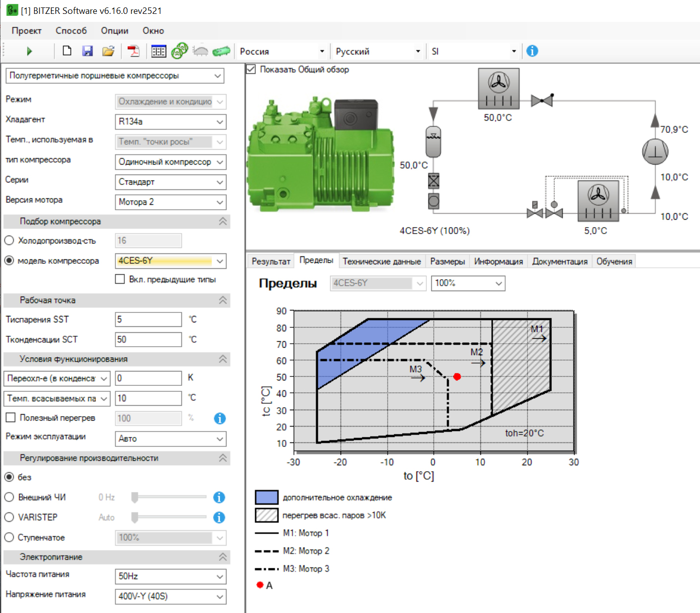Select the модель компрессора radio button
The height and width of the screenshot is (613, 700).
point(9,260)
